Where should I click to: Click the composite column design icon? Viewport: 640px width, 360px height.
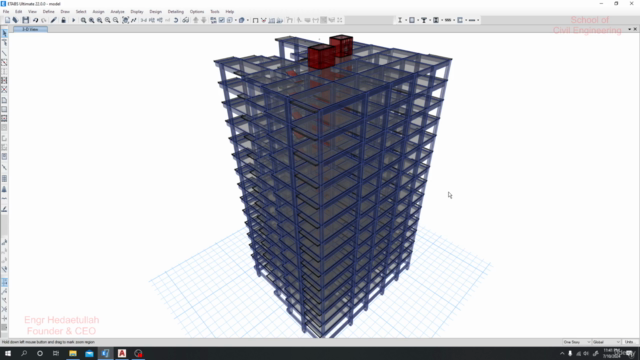click(x=436, y=20)
